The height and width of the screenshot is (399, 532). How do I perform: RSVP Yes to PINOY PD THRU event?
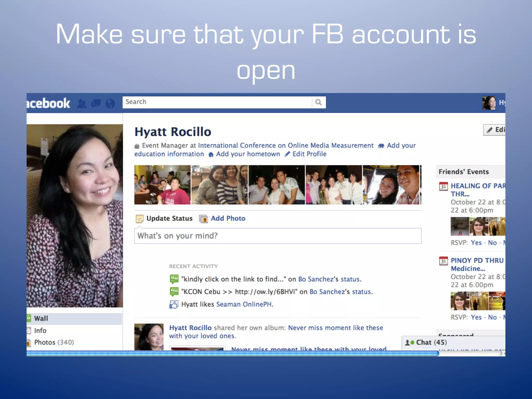[x=476, y=317]
